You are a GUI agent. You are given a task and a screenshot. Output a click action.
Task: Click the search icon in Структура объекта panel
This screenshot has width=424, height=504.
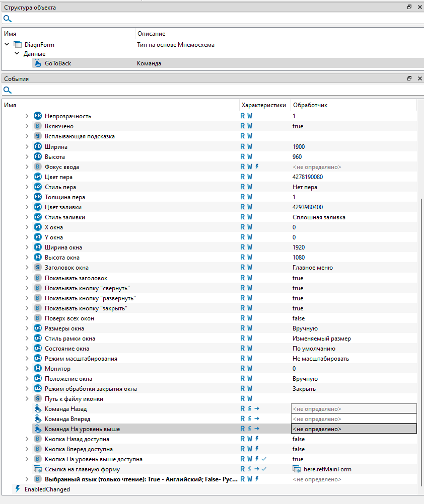pyautogui.click(x=7, y=19)
